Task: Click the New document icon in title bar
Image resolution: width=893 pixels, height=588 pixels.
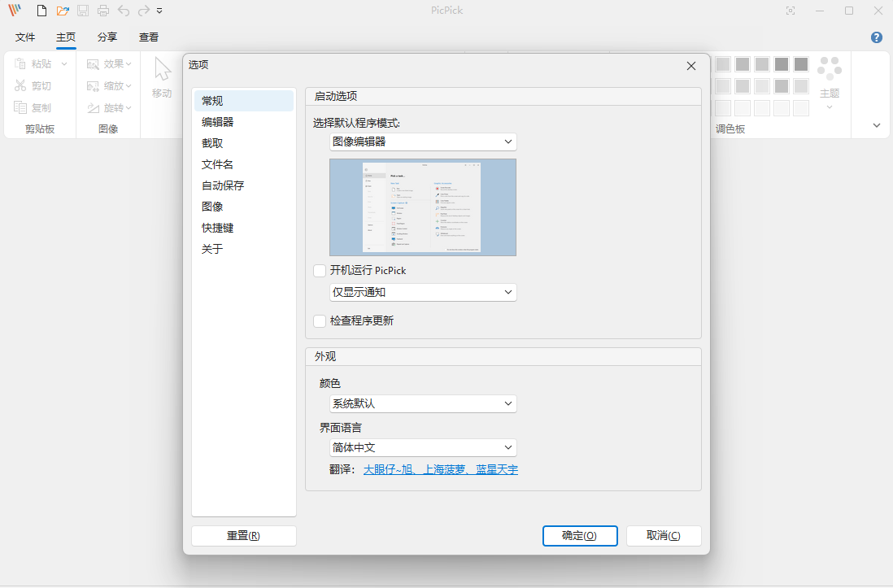Action: [x=41, y=11]
